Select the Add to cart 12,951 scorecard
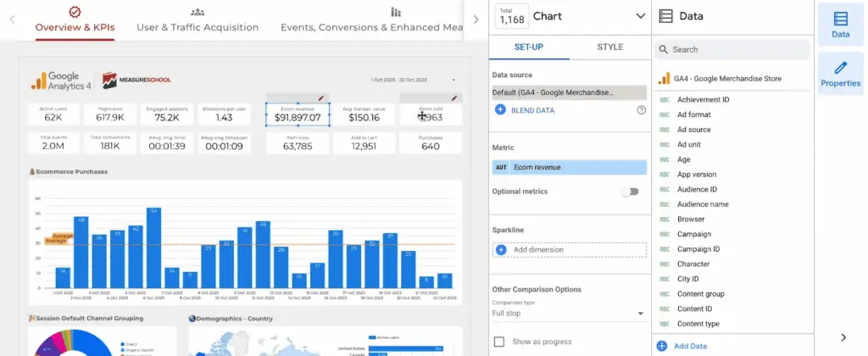 [364, 143]
